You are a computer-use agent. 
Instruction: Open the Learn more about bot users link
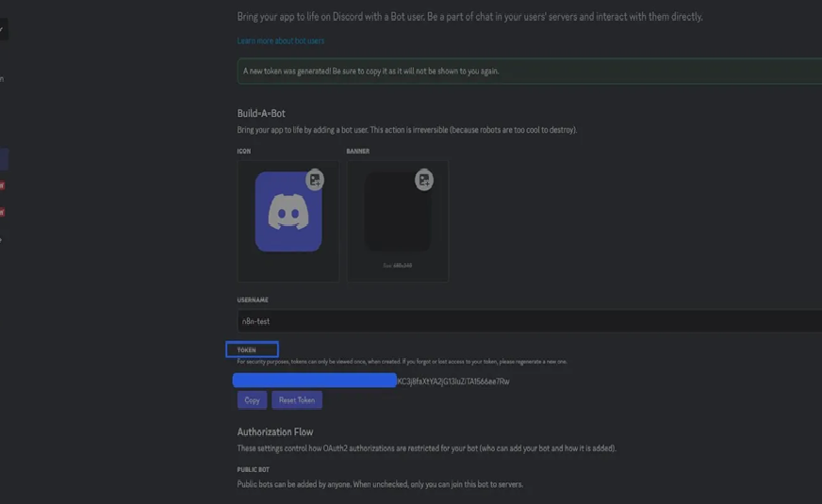click(x=281, y=41)
